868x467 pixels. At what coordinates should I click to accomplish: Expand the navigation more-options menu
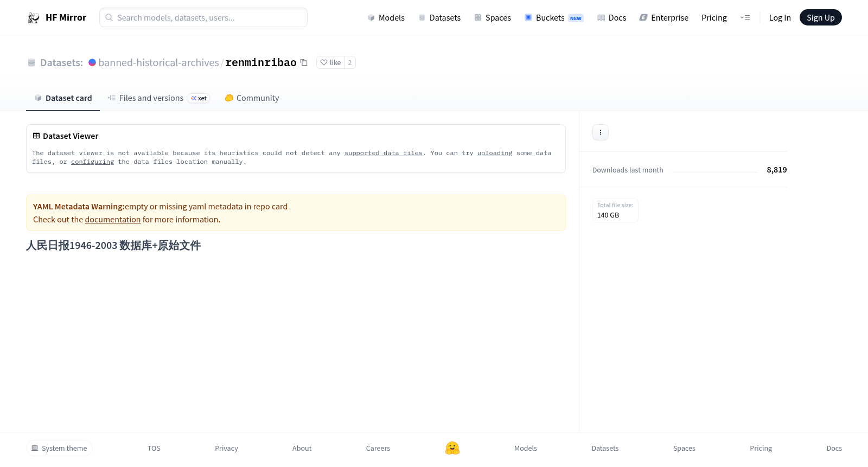click(745, 17)
